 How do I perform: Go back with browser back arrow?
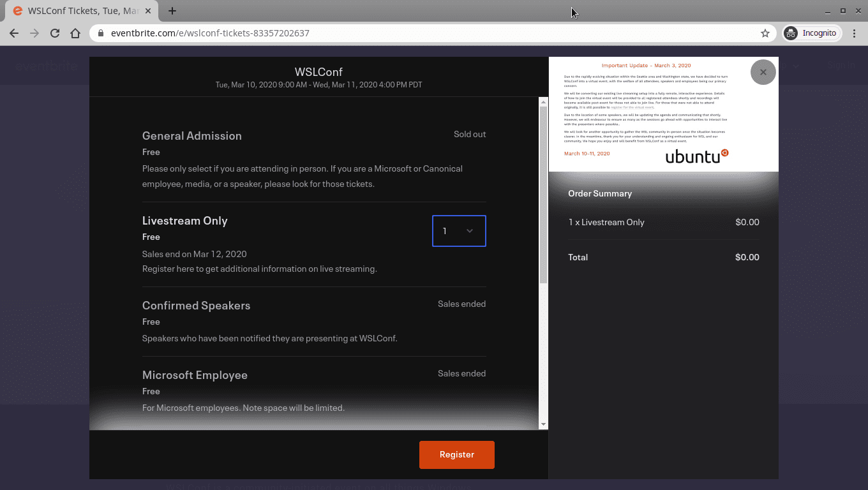tap(14, 33)
